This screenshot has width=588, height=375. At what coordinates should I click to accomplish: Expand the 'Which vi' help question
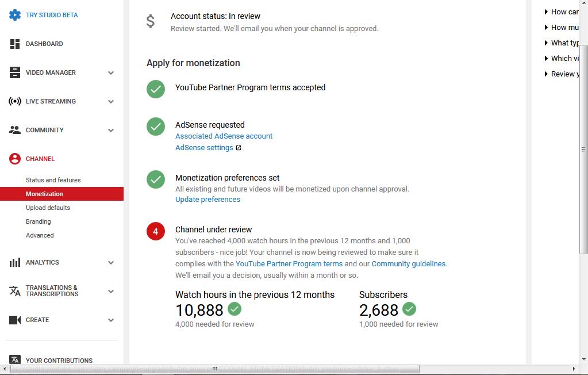point(562,58)
